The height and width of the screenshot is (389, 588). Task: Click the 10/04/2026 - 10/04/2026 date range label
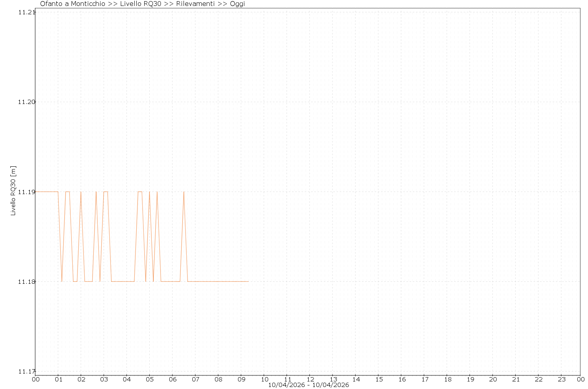pos(308,385)
